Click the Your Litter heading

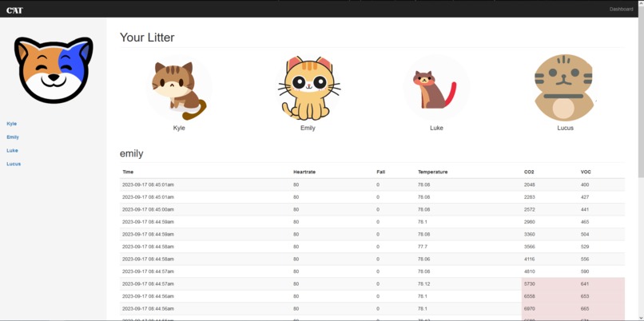pyautogui.click(x=147, y=38)
